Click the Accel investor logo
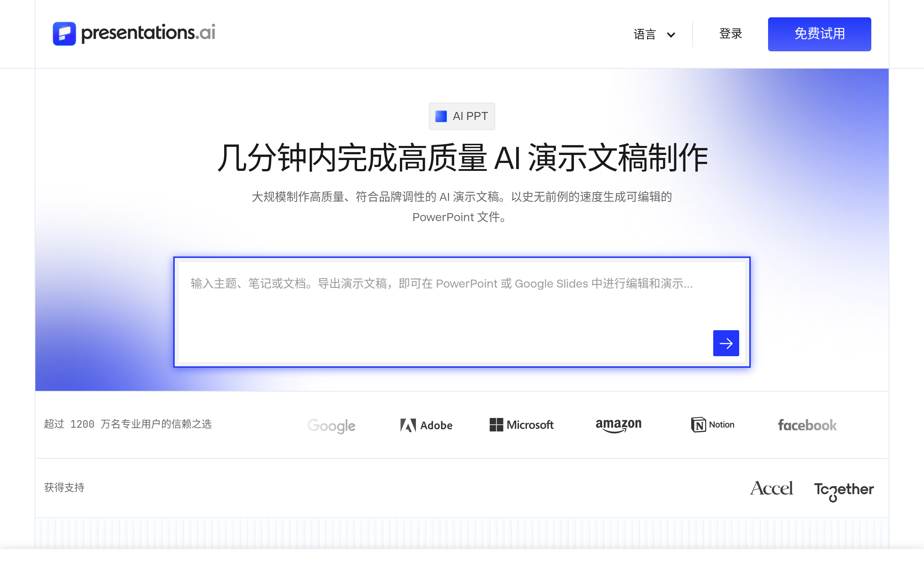This screenshot has height=578, width=924. point(771,488)
